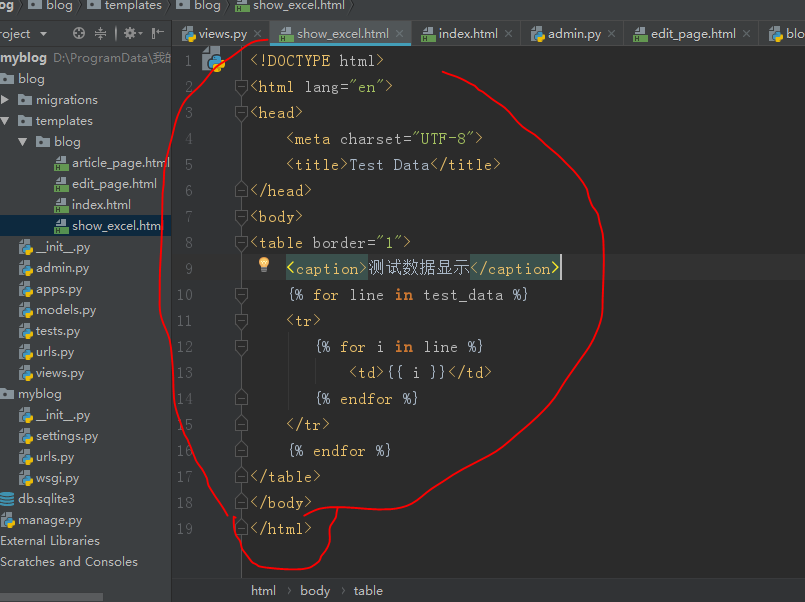Click the HTML file icon beside index.html
Image resolution: width=805 pixels, height=602 pixels.
(x=61, y=205)
